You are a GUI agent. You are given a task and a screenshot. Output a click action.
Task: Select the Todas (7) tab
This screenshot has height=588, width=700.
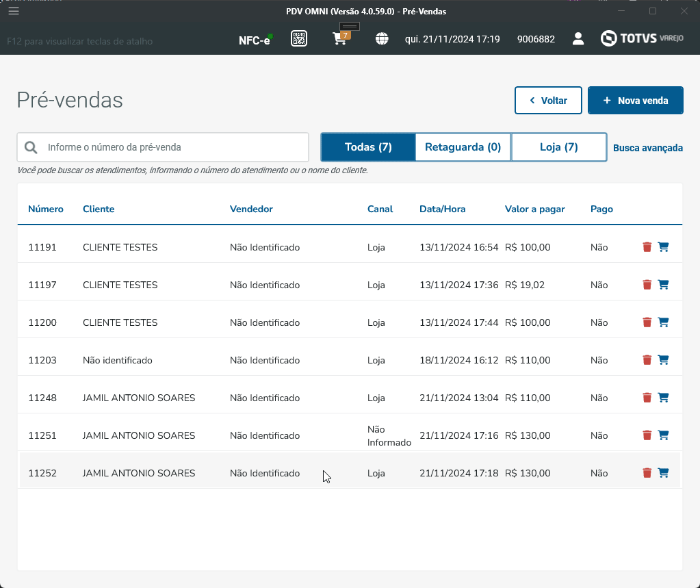368,147
